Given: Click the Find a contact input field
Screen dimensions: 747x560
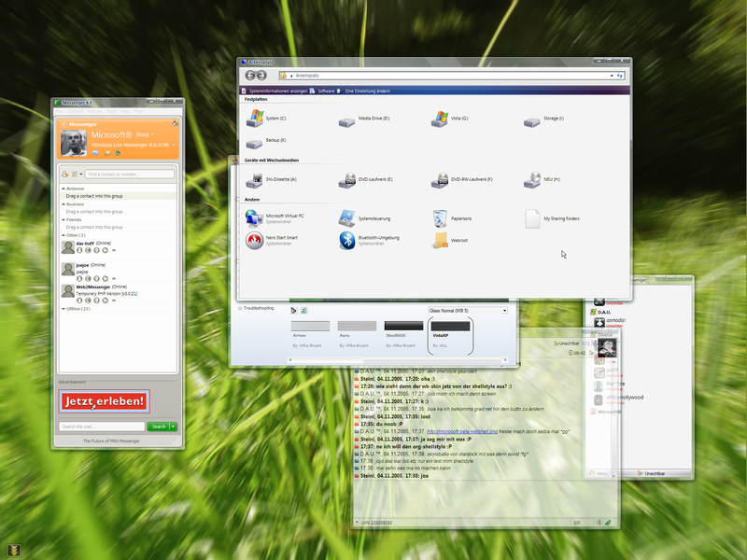Looking at the screenshot, I should coord(129,174).
